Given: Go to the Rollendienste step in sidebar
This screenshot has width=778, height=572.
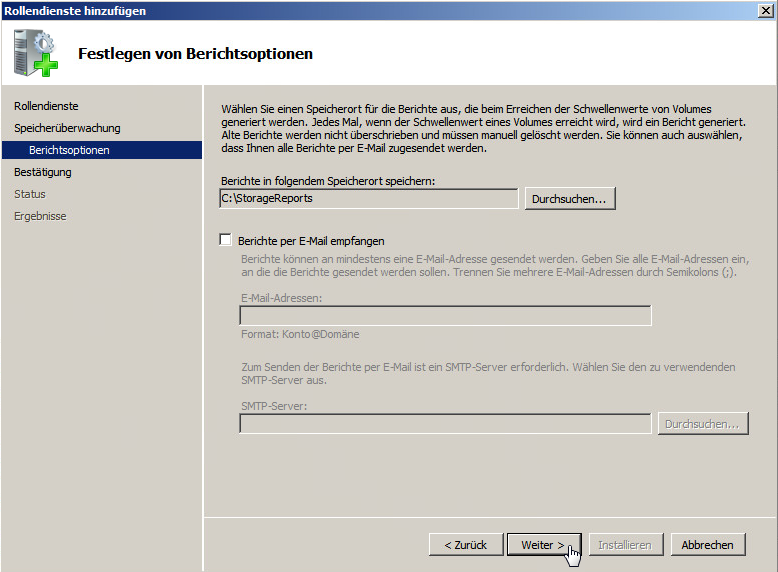Looking at the screenshot, I should click(46, 106).
